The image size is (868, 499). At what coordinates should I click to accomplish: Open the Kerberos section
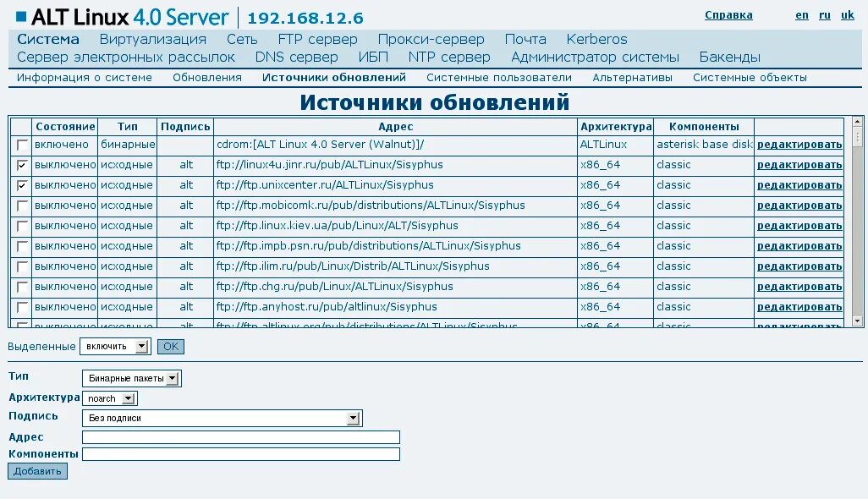click(596, 39)
